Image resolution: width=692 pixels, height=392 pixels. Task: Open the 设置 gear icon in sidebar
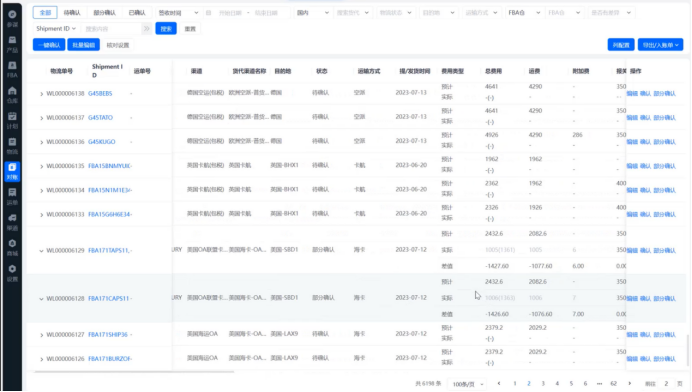(x=12, y=273)
